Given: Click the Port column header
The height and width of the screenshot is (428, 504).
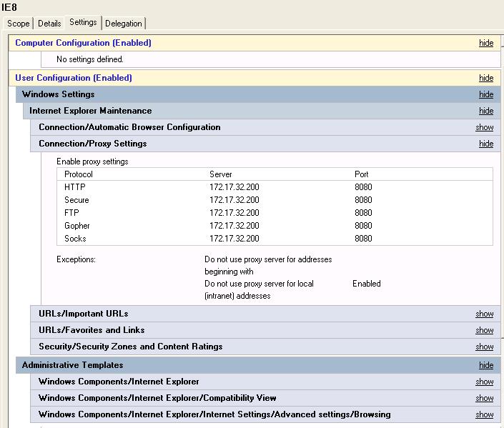Looking at the screenshot, I should coord(361,174).
